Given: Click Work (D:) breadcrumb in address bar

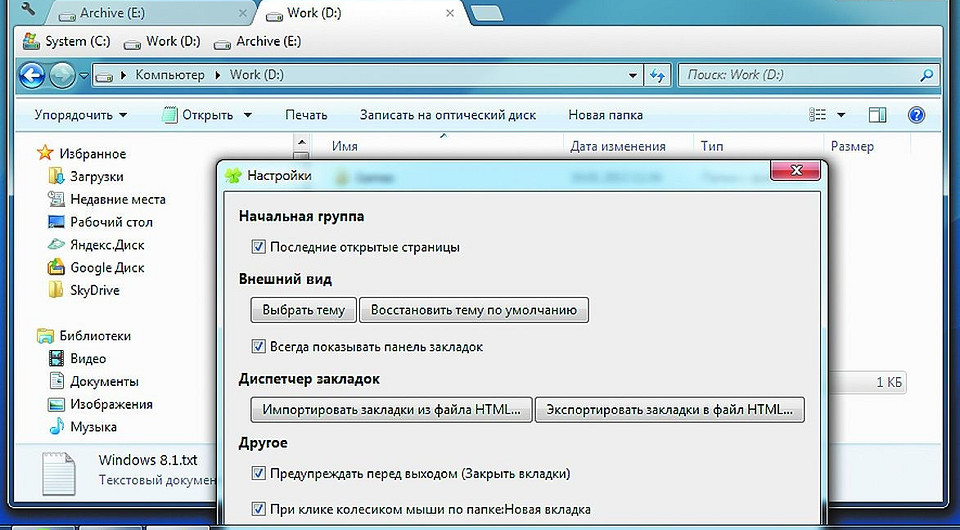Looking at the screenshot, I should pos(257,75).
